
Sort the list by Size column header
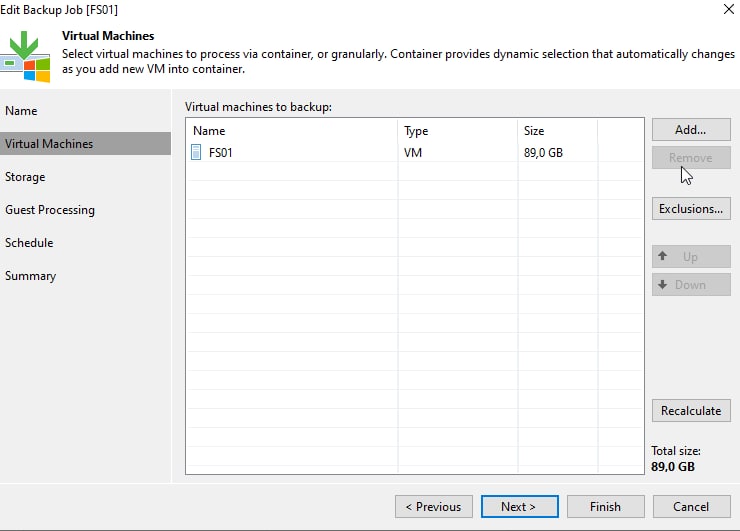point(555,131)
